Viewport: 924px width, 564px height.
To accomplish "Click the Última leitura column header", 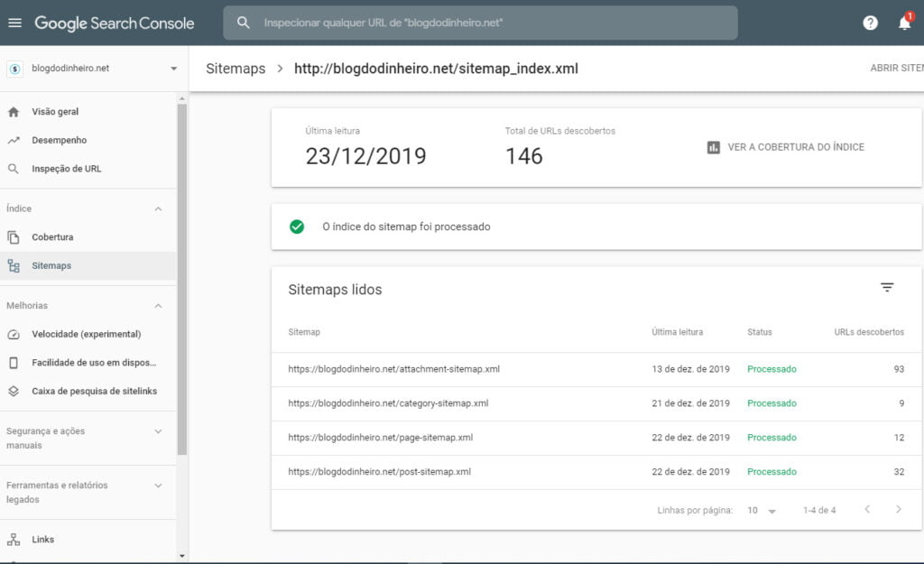I will 677,332.
